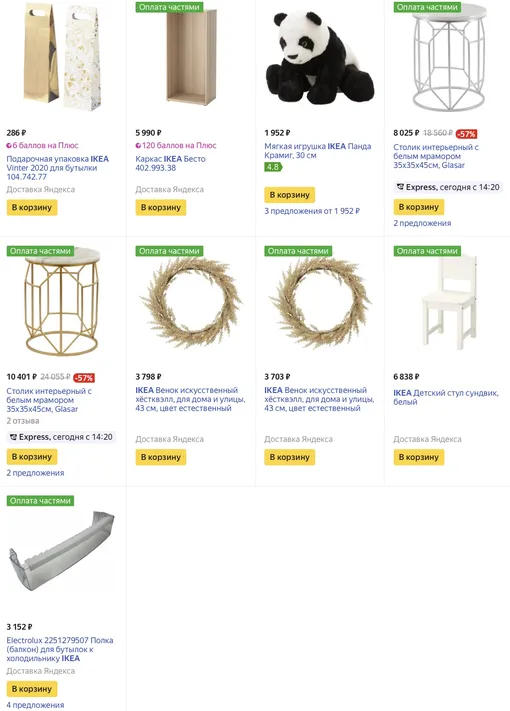Click Оплата частями badge on white chair
Screen dimensions: 510x711
[427, 251]
